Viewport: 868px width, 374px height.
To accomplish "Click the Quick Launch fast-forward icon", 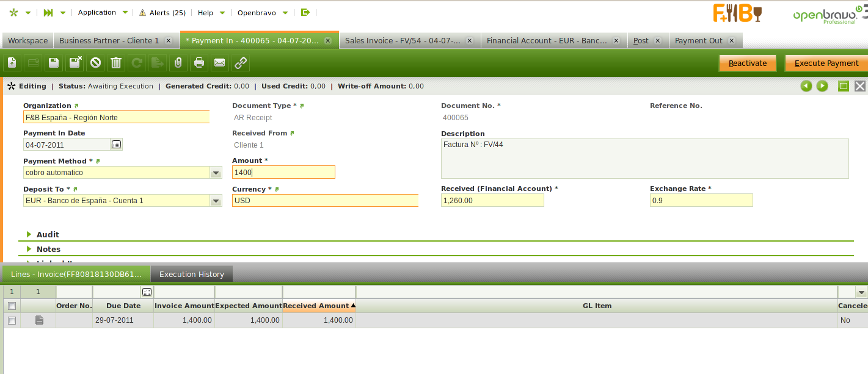I will [x=48, y=12].
